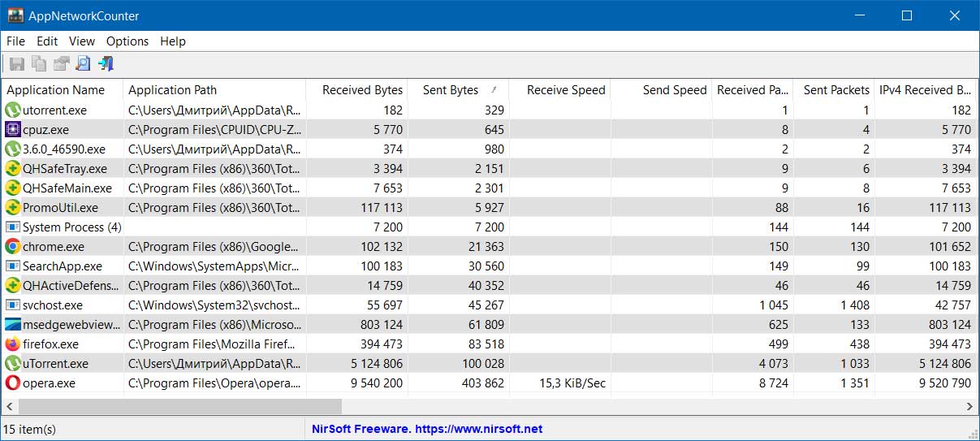The image size is (980, 441).
Task: Click the 15 item(s) status bar text
Action: point(29,429)
